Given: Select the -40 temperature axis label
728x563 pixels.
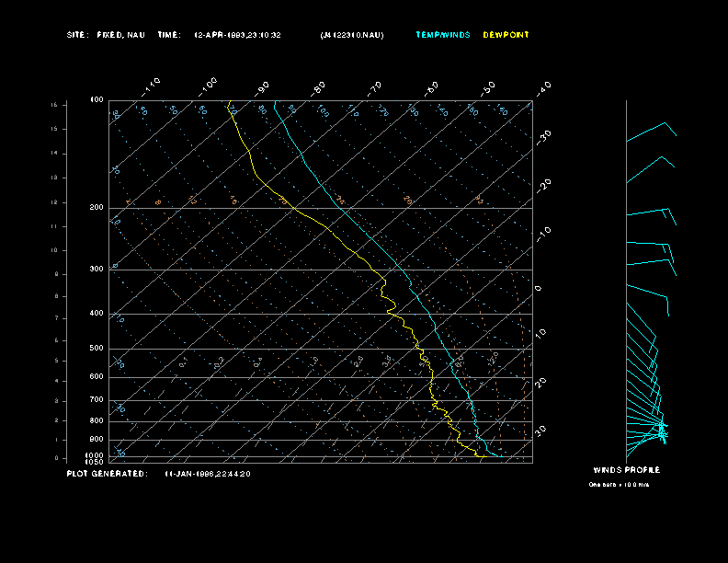Looking at the screenshot, I should [x=543, y=87].
